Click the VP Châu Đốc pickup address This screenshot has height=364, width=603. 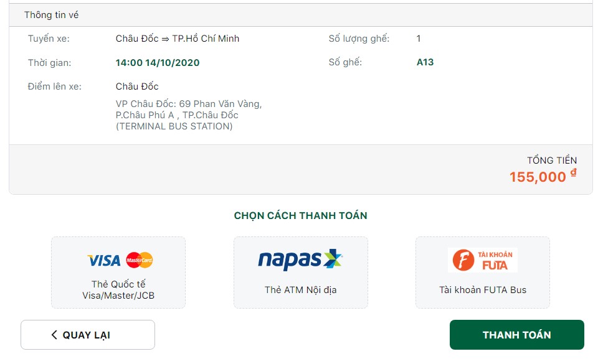point(189,115)
